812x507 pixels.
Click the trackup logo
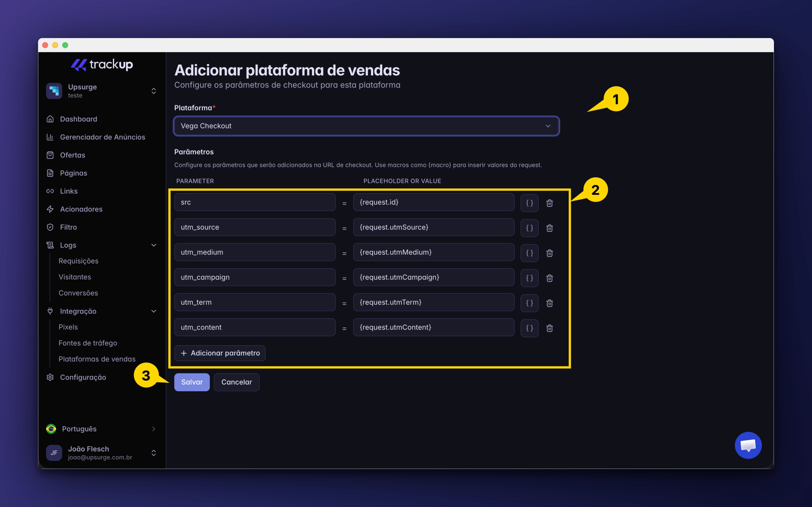pos(102,64)
